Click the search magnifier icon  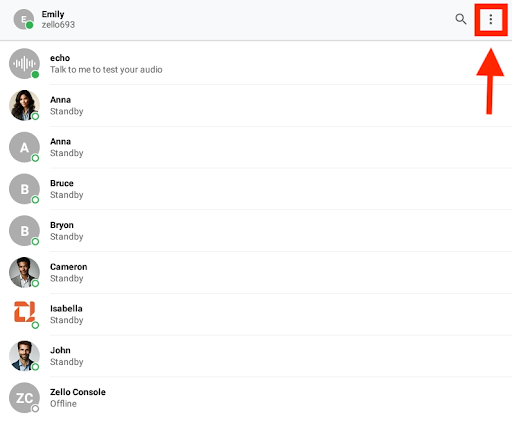[x=461, y=19]
